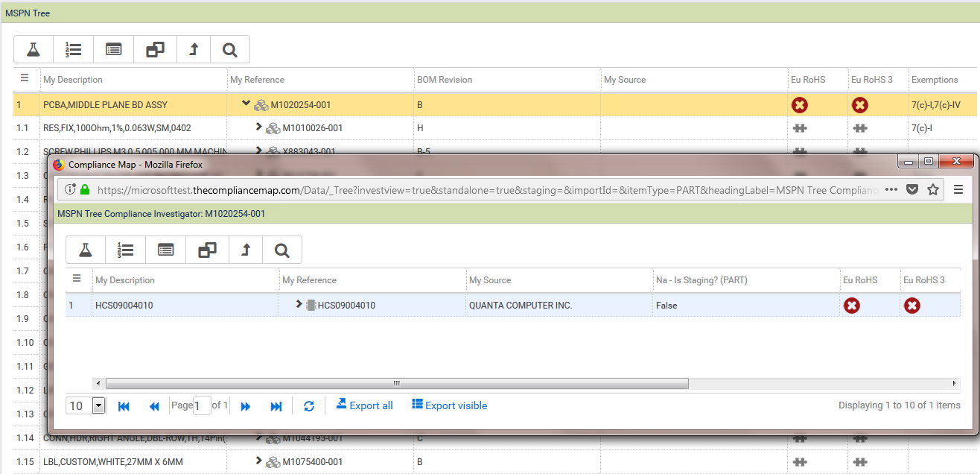Image resolution: width=980 pixels, height=474 pixels.
Task: Click the Export visible link
Action: tap(450, 405)
